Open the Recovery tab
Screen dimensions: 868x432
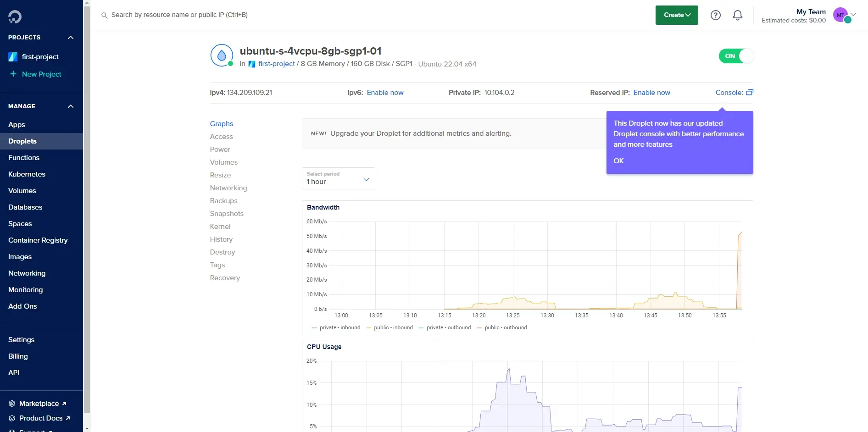click(225, 278)
